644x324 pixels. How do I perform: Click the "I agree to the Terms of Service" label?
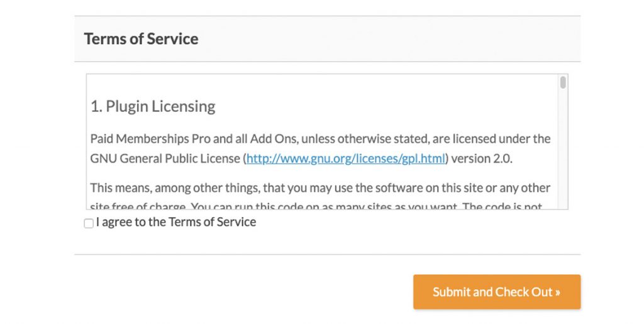click(176, 222)
